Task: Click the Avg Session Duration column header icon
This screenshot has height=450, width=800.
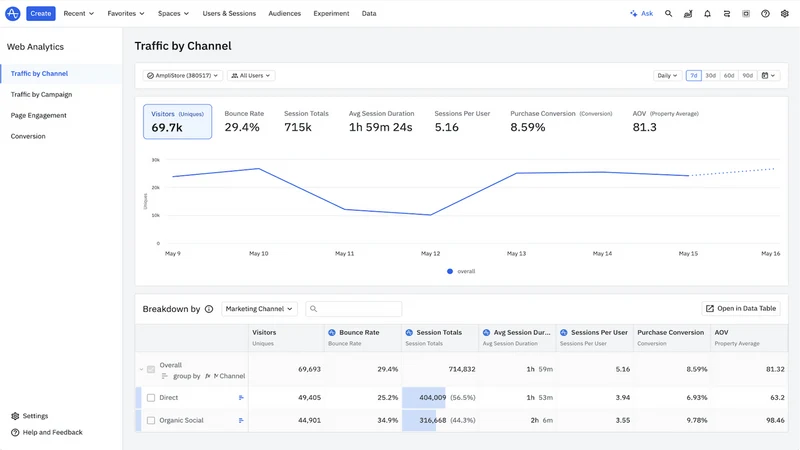Action: pyautogui.click(x=486, y=332)
